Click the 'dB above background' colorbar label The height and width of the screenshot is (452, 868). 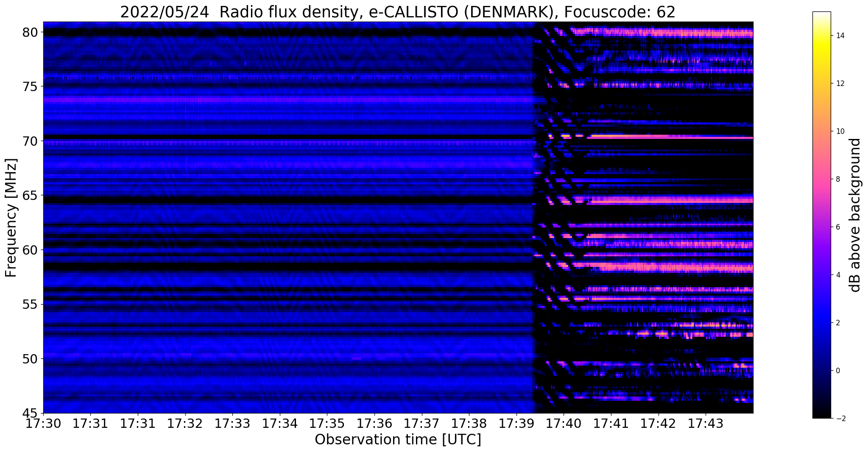855,215
